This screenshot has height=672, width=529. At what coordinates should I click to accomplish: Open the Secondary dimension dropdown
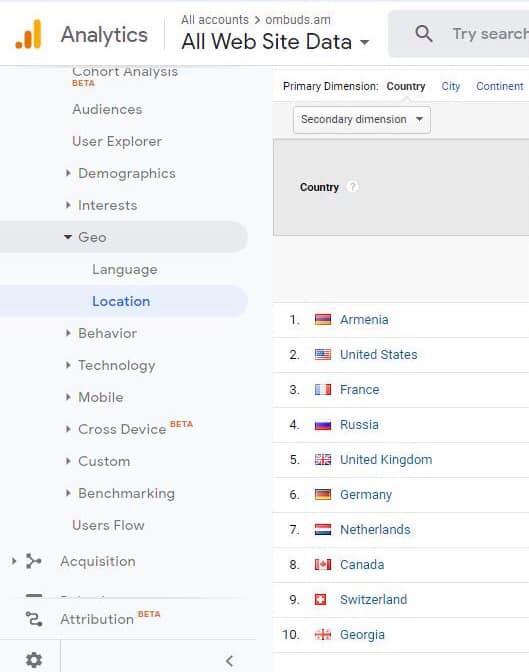[362, 120]
